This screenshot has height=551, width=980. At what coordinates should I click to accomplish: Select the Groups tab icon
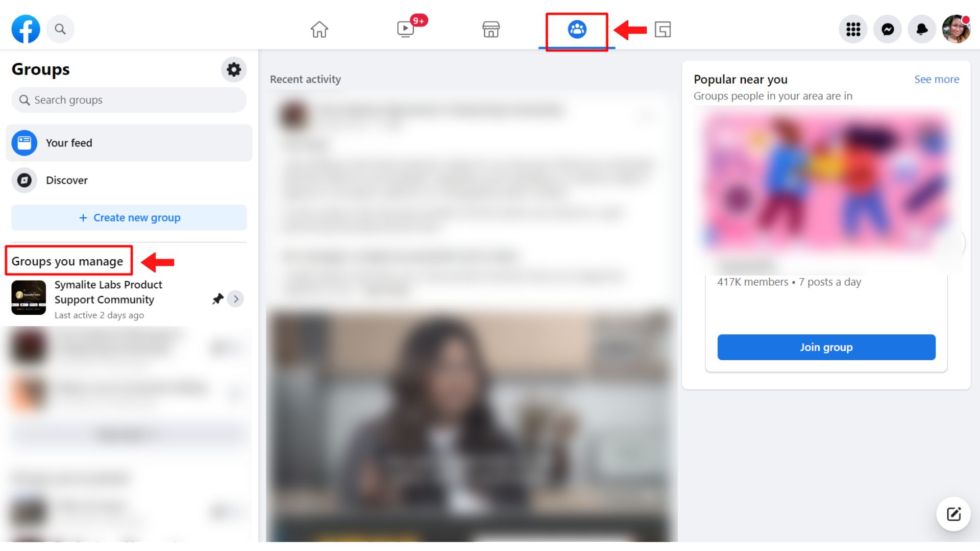[577, 29]
